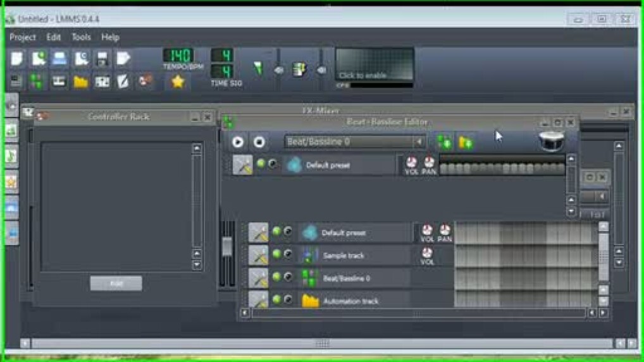Open the Project menu
This screenshot has width=644, height=362.
(x=23, y=37)
